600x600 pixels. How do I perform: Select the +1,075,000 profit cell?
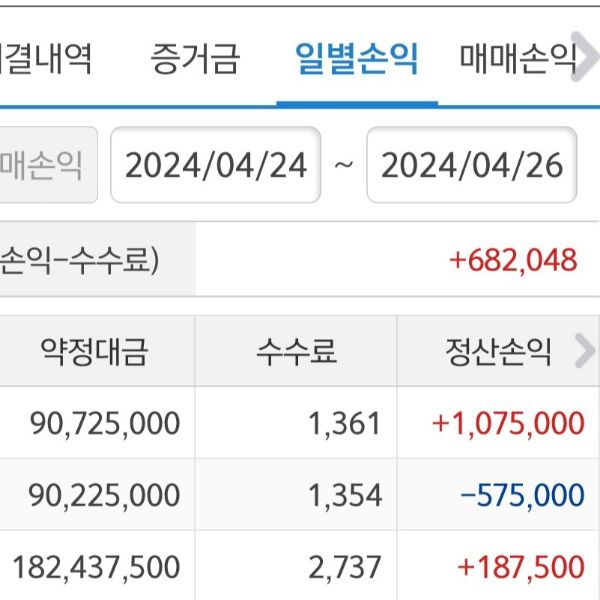click(x=508, y=423)
